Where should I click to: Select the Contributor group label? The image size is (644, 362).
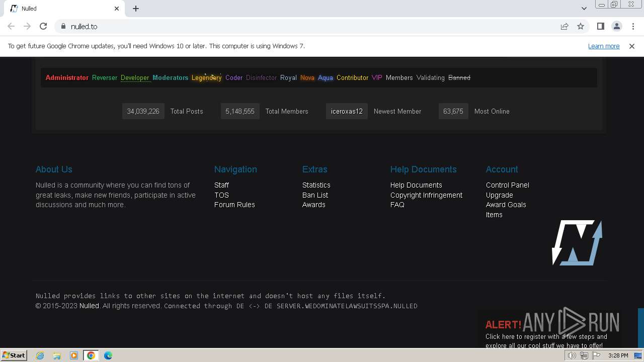point(352,77)
